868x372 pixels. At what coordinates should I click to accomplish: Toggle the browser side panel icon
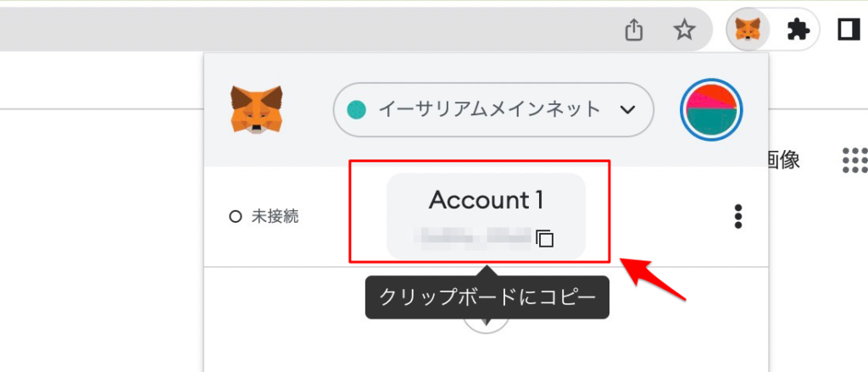848,30
